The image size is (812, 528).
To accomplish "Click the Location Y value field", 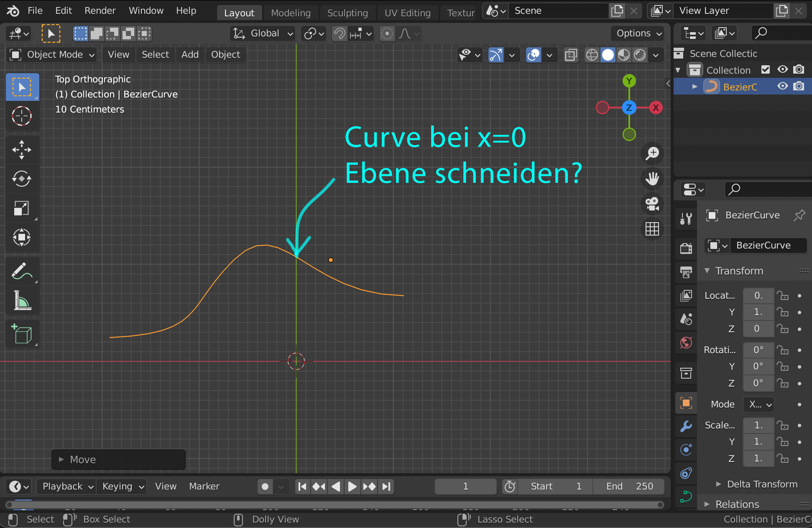I will tap(758, 312).
